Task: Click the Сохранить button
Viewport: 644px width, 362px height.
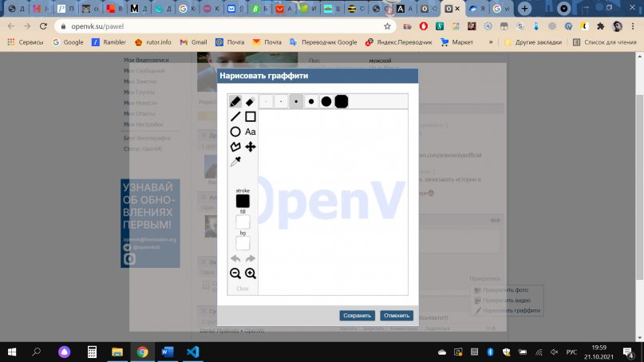Action: (x=357, y=316)
